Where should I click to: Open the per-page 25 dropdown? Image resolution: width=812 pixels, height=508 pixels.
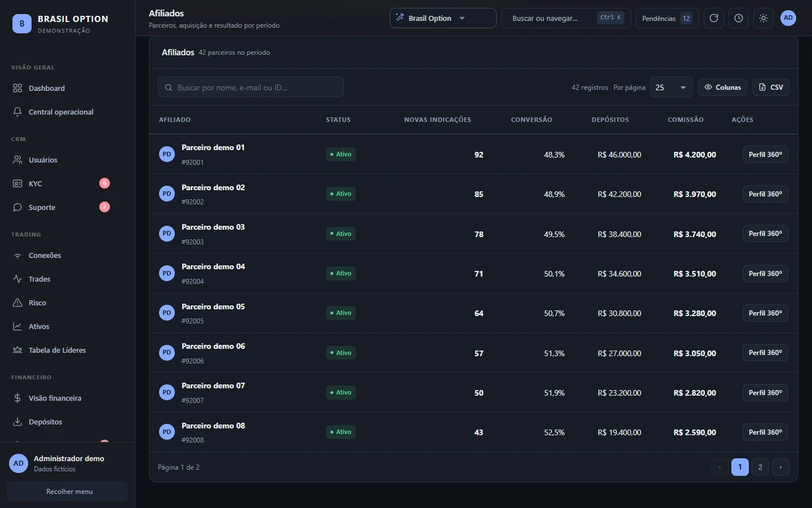671,87
